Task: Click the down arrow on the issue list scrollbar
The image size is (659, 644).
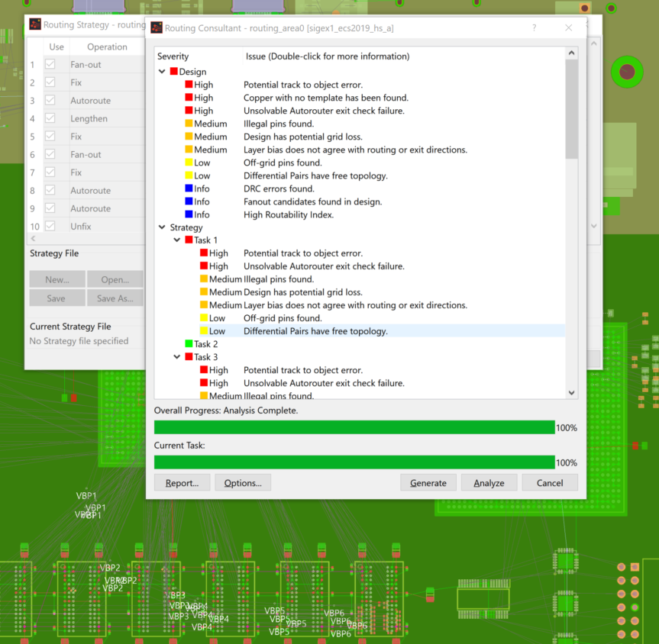Action: click(570, 391)
